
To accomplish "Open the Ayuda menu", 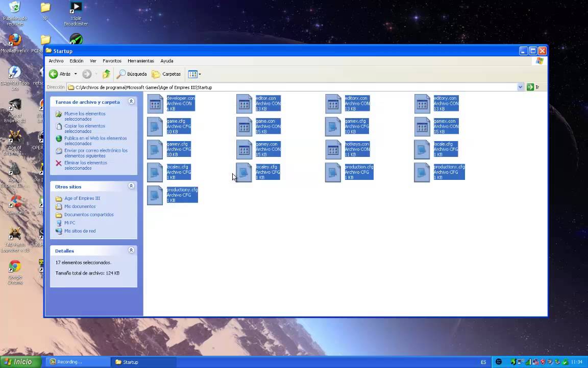I will coord(167,61).
